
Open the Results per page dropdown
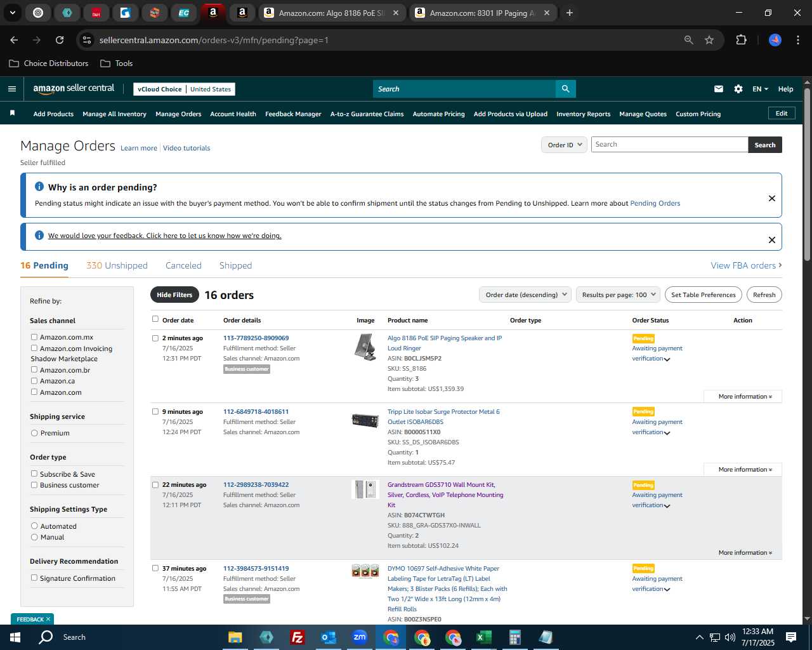coord(619,295)
